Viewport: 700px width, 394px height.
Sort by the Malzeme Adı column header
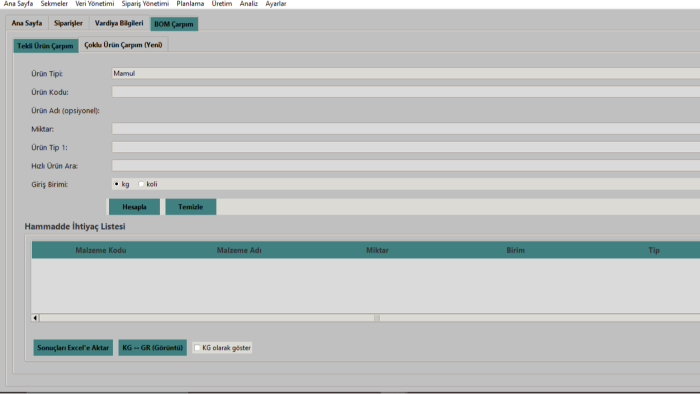(239, 250)
